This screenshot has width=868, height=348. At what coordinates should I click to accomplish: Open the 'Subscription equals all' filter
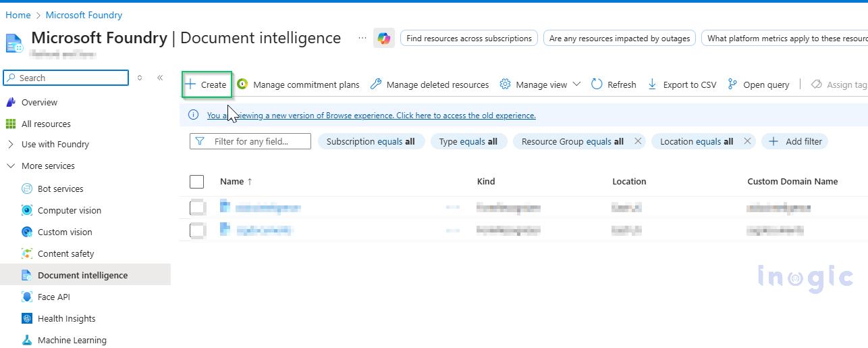pyautogui.click(x=371, y=141)
